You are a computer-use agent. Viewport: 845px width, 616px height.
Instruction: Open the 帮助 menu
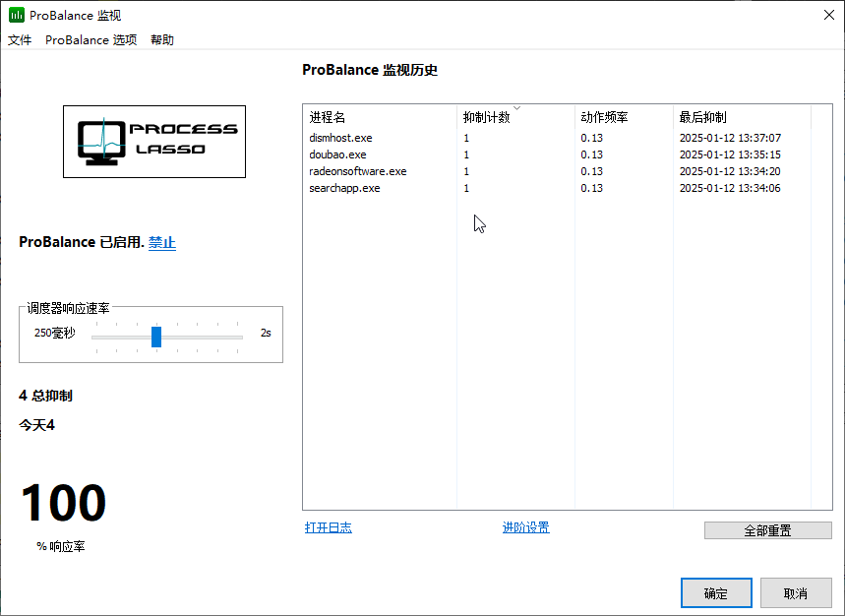[x=162, y=40]
